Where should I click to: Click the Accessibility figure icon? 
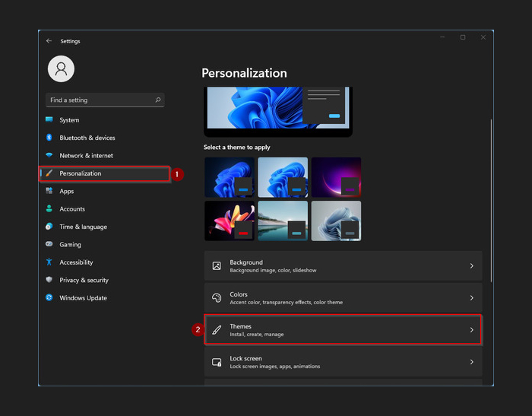(x=49, y=262)
